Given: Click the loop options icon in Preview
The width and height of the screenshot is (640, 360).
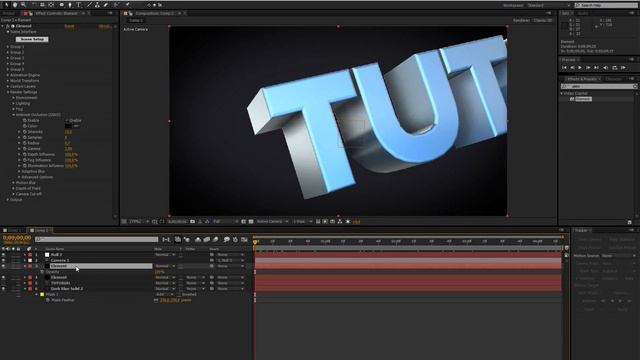Looking at the screenshot, I should coord(614,67).
